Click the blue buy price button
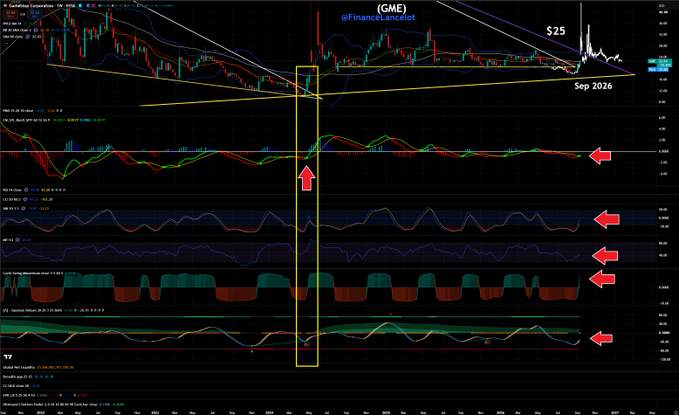This screenshot has width=679, height=415. pos(35,14)
